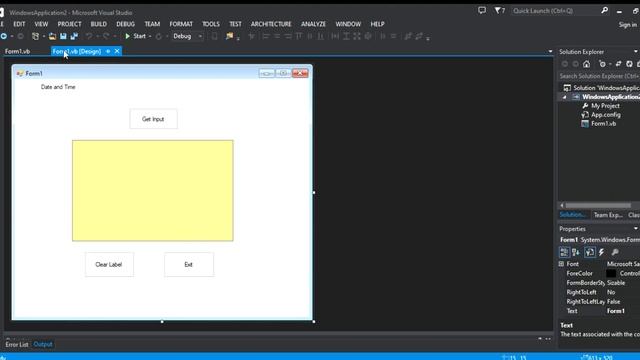
Task: Click the Open File folder icon
Action: [52, 36]
